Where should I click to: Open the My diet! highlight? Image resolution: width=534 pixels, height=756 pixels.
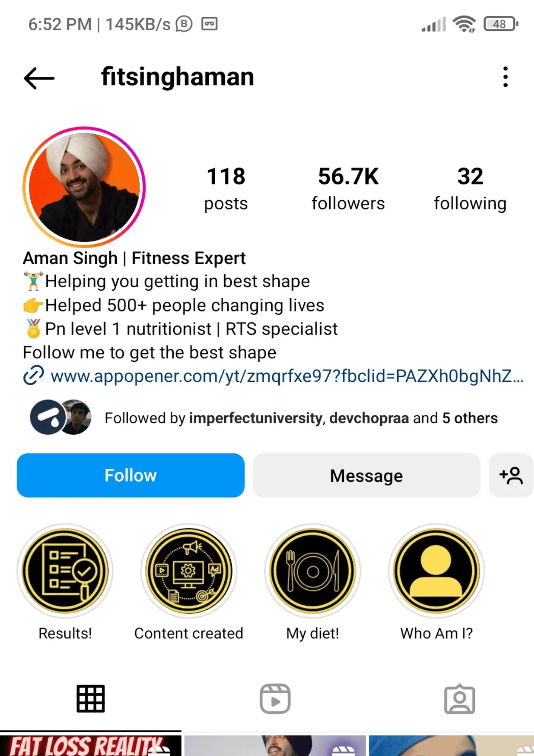pyautogui.click(x=313, y=571)
